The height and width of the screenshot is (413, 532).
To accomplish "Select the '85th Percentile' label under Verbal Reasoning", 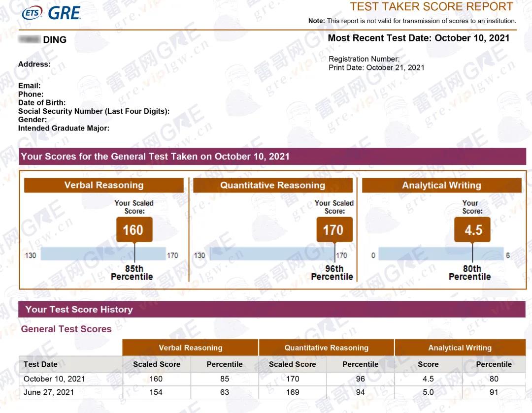I will point(132,273).
